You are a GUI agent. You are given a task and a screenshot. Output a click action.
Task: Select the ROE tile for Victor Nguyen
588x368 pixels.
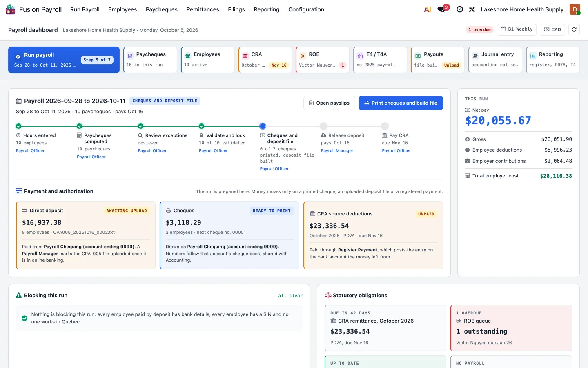click(323, 60)
